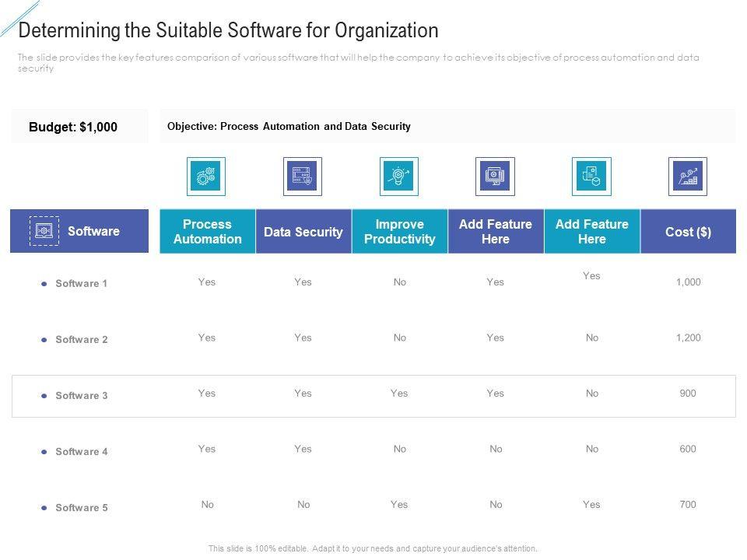This screenshot has height=560, width=747.
Task: Click the monitor icon above the first Add Feature column
Action: coord(495,177)
